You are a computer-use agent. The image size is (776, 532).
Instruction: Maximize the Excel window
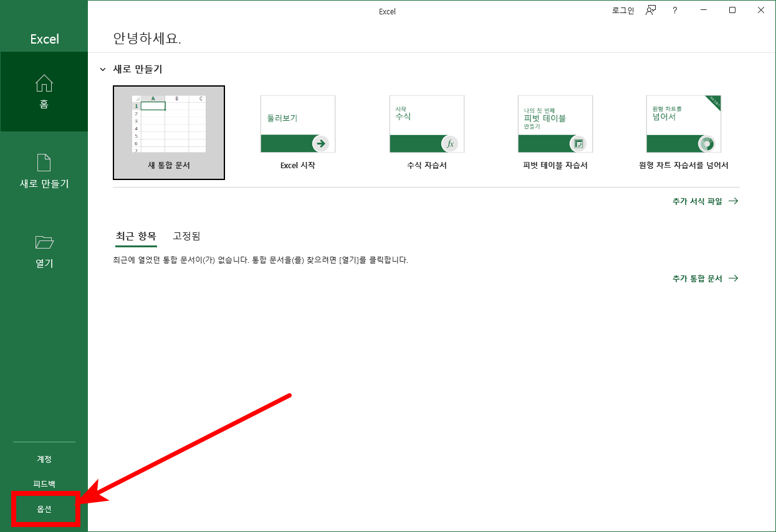click(732, 11)
